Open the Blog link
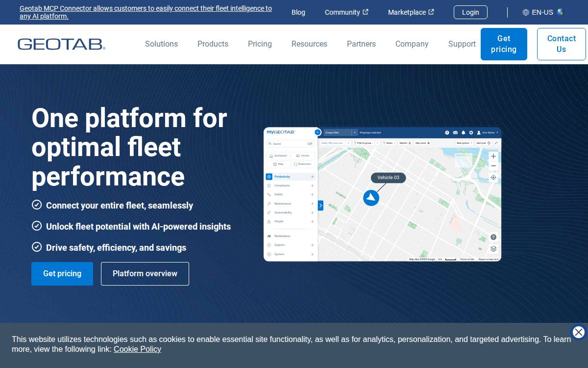This screenshot has width=588, height=368. 298,12
